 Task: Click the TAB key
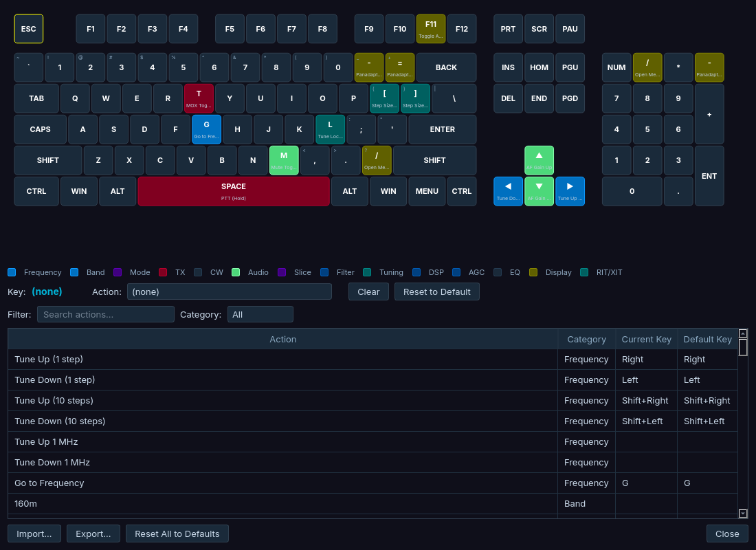pos(36,98)
